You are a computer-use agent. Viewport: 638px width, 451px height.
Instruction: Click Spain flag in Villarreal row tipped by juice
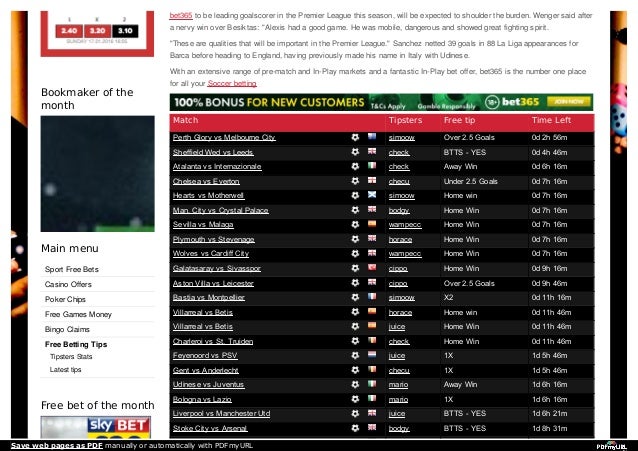tap(372, 326)
